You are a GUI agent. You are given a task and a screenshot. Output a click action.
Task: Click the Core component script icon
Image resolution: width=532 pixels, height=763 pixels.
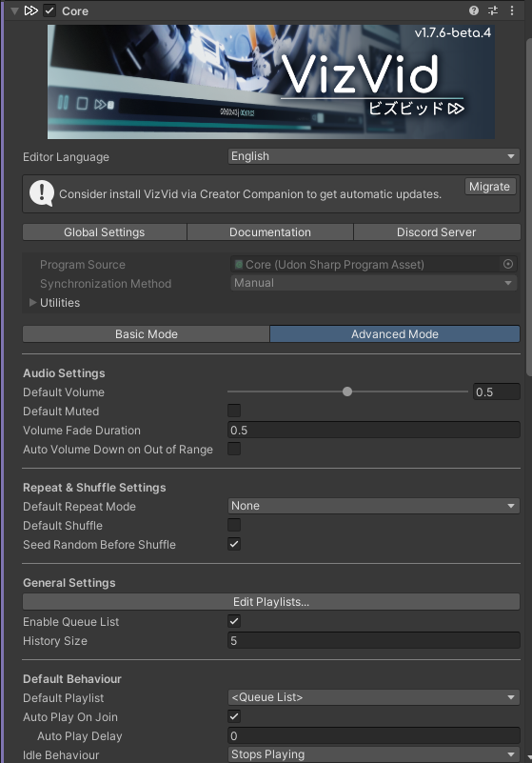[31, 10]
